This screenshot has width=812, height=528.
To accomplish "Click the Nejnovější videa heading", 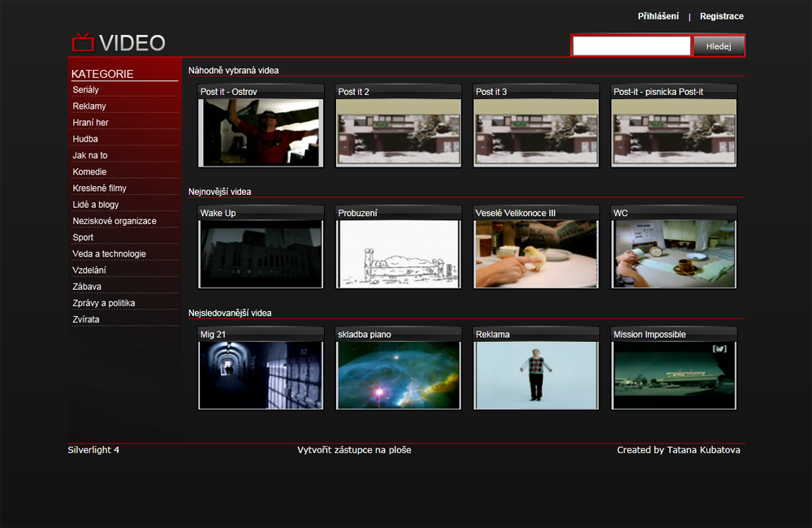I will coord(219,192).
